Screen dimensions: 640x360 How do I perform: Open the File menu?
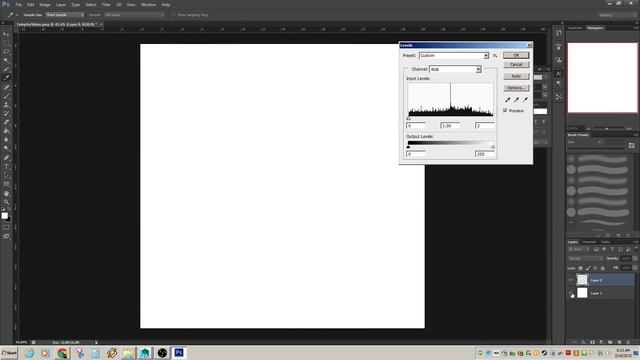(19, 4)
